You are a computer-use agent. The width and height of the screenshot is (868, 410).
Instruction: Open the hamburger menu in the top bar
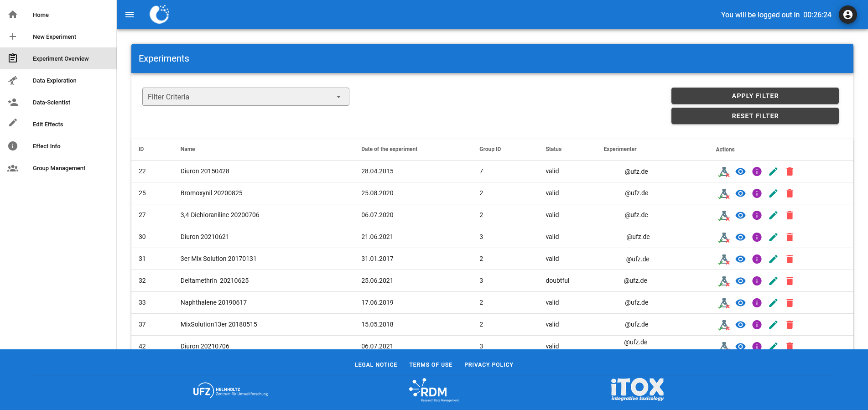130,15
